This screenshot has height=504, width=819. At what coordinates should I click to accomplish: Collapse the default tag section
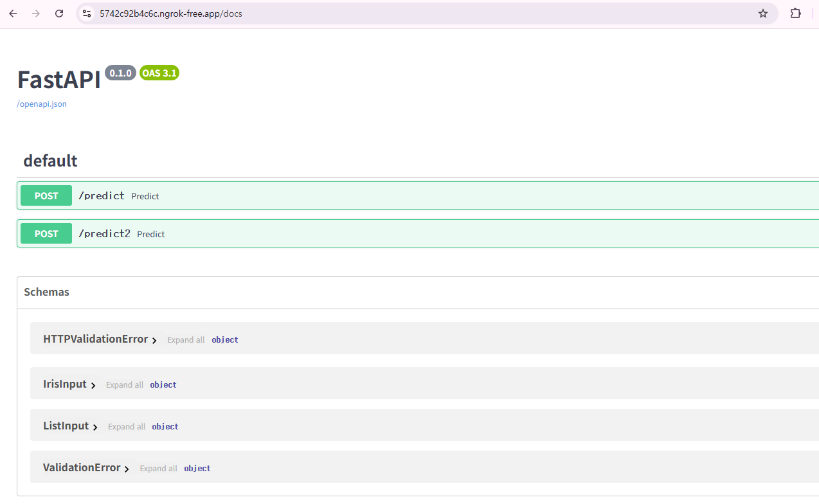point(50,161)
